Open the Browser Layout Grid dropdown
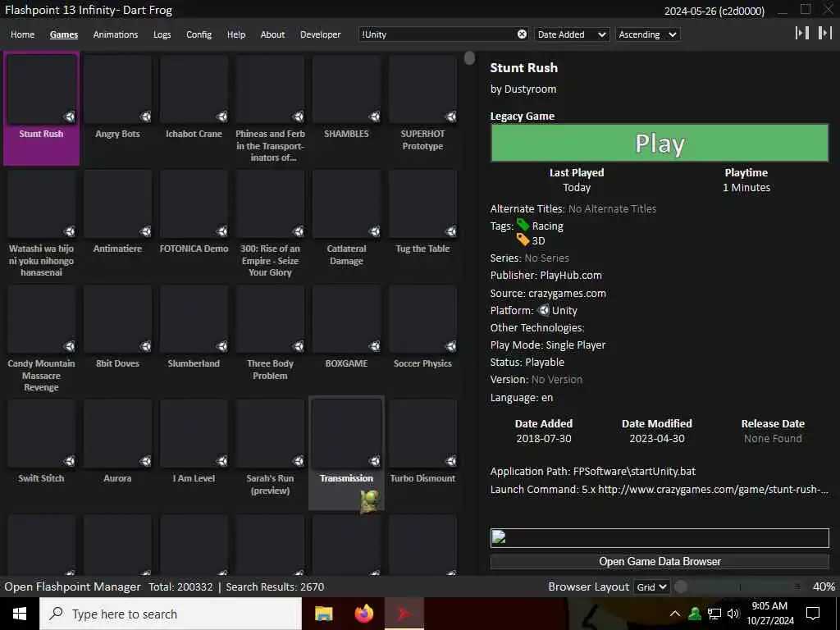Screen dimensions: 840x630 pos(651,587)
